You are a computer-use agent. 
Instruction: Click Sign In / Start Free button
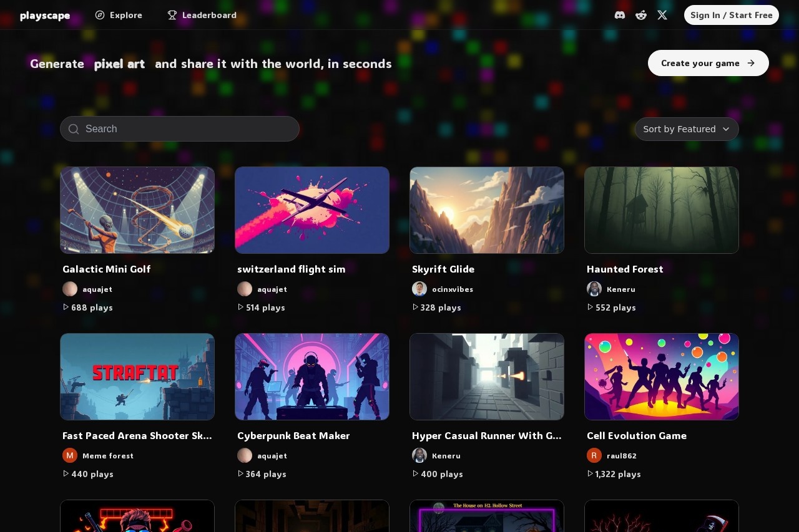(731, 15)
